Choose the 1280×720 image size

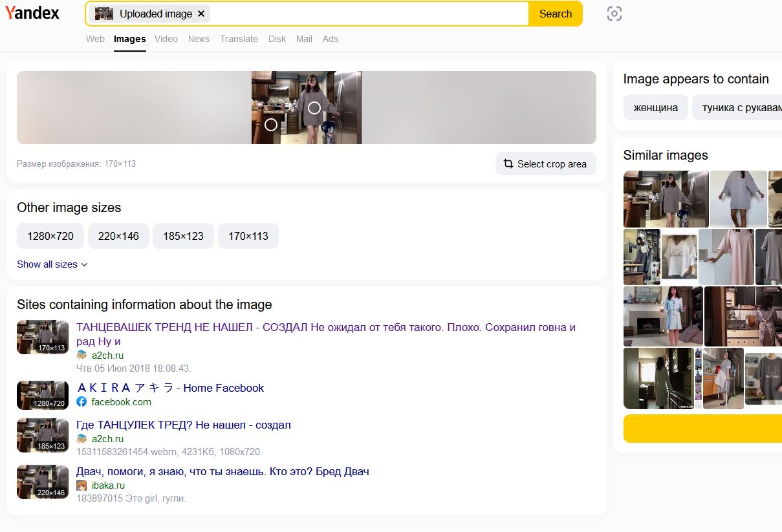[x=50, y=236]
